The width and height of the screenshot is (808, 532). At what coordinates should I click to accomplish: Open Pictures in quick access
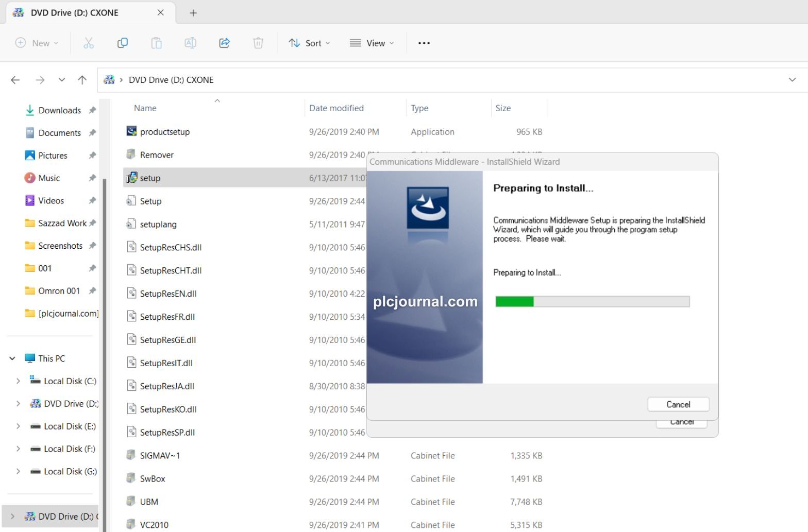[53, 156]
